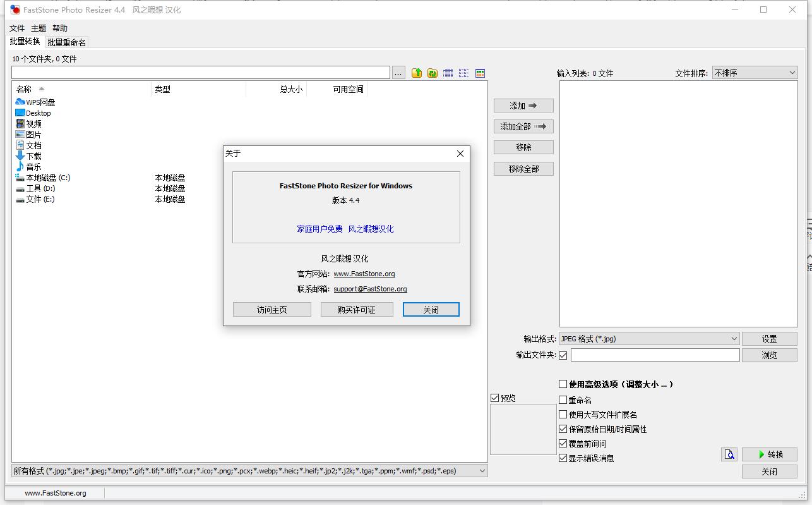Click the empty input file list area

[679, 204]
